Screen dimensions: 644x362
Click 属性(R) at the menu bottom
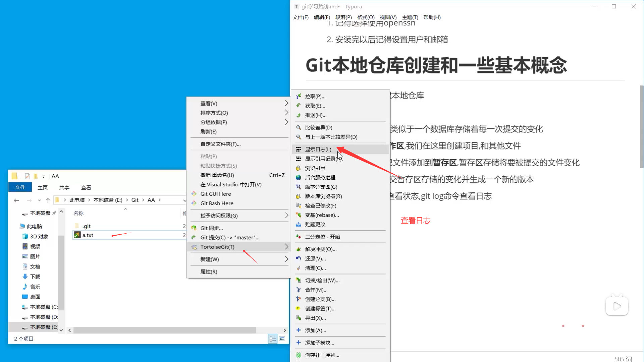(x=208, y=271)
